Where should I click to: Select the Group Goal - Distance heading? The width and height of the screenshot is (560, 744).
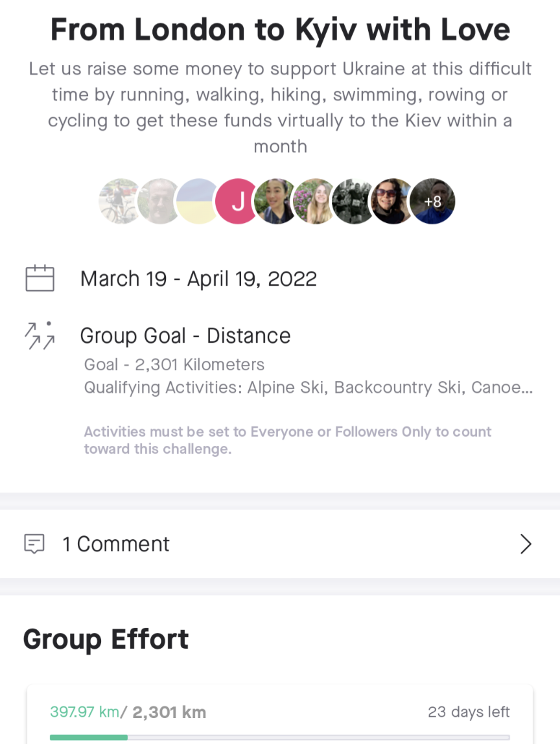185,336
